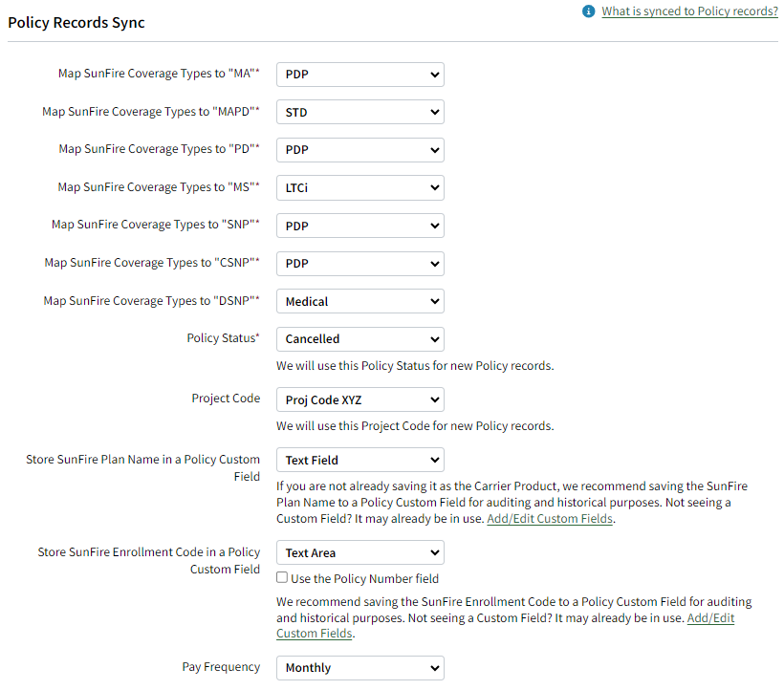The width and height of the screenshot is (784, 690).
Task: Click the Map SunFire Coverage Types to "DSNP" label
Action: 151,301
